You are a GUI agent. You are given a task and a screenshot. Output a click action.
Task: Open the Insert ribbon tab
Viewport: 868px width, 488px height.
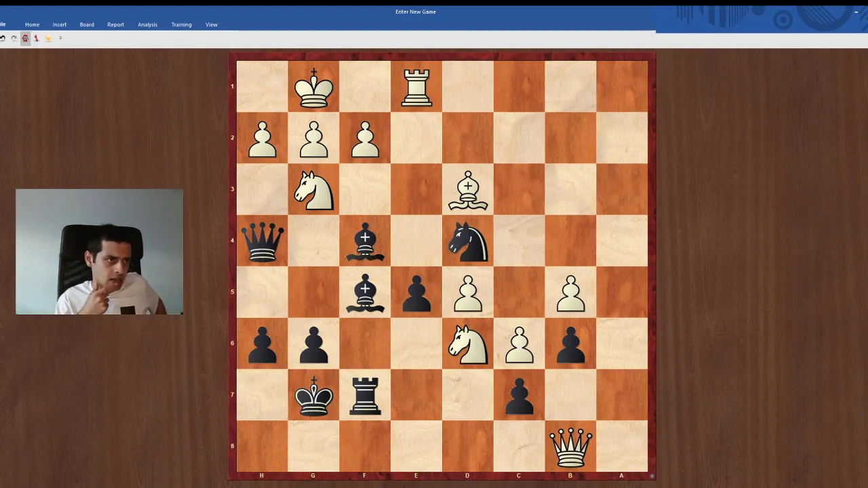tap(60, 24)
